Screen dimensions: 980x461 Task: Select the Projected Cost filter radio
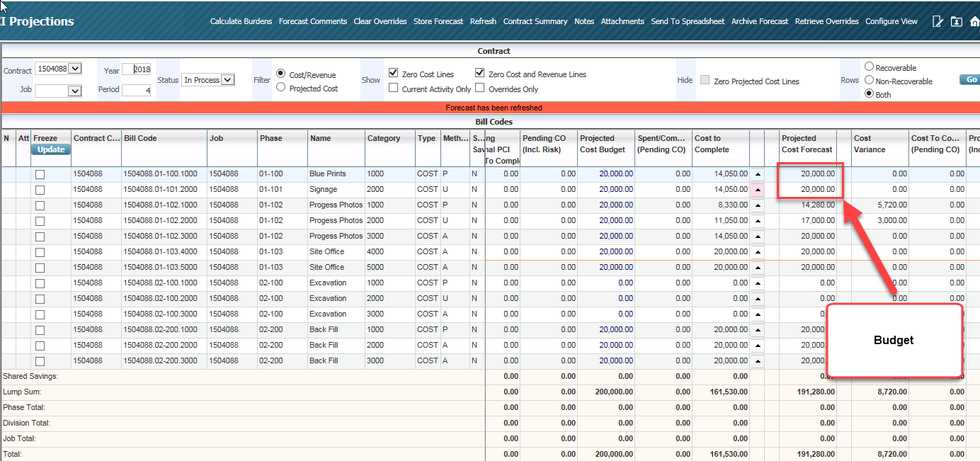point(281,88)
